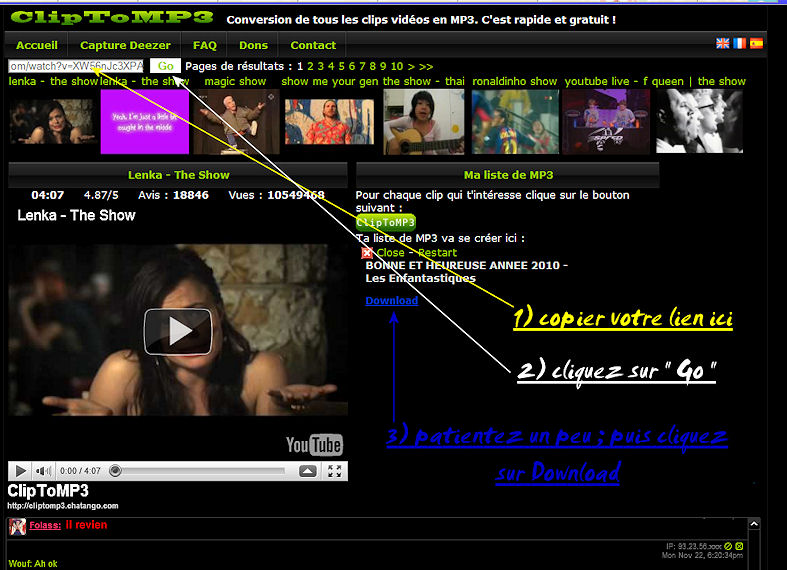
Task: Jump to last results page double arrow
Action: tap(426, 66)
